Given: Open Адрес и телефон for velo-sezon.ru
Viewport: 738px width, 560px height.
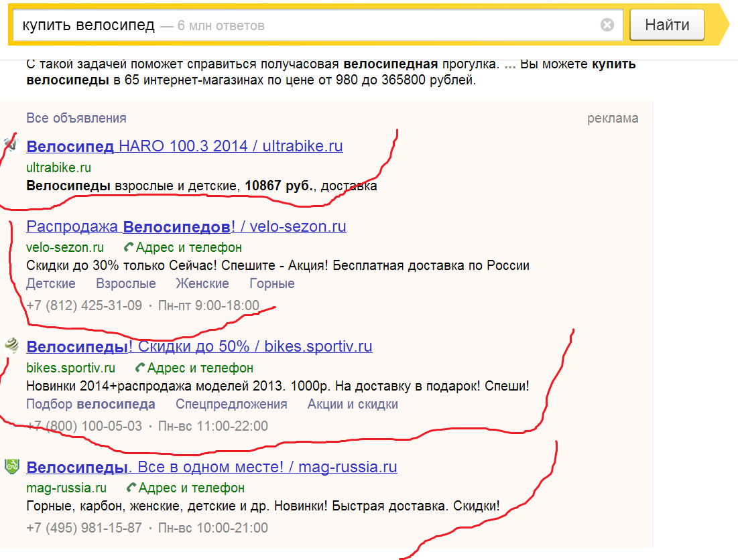Looking at the screenshot, I should (x=189, y=247).
